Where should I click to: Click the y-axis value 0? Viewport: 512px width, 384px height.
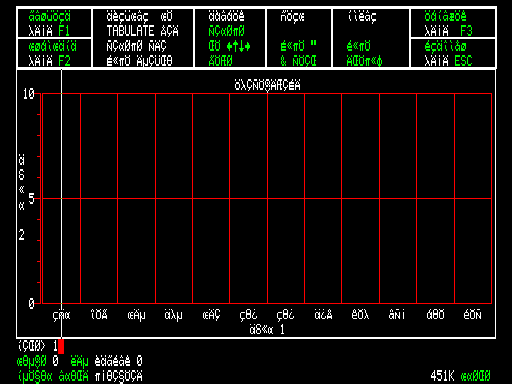[31, 304]
